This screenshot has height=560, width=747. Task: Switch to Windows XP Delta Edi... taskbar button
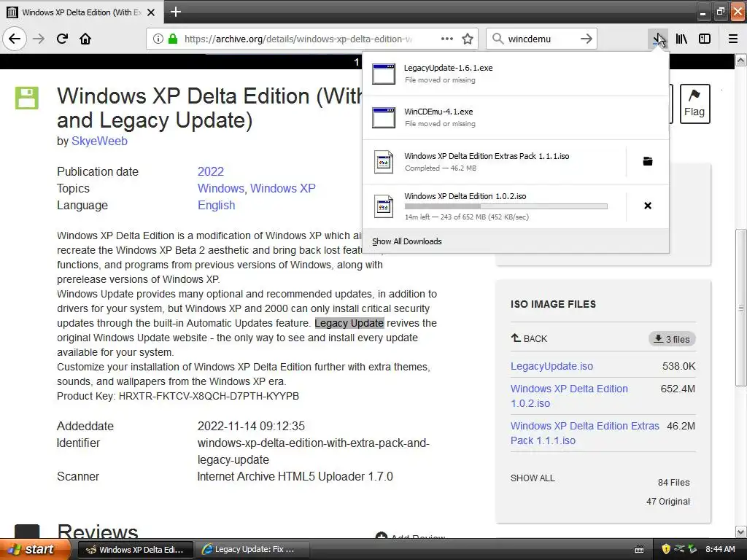(x=135, y=550)
